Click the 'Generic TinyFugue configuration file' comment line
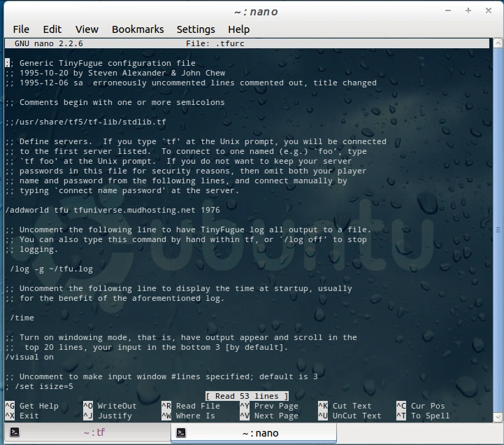 100,63
